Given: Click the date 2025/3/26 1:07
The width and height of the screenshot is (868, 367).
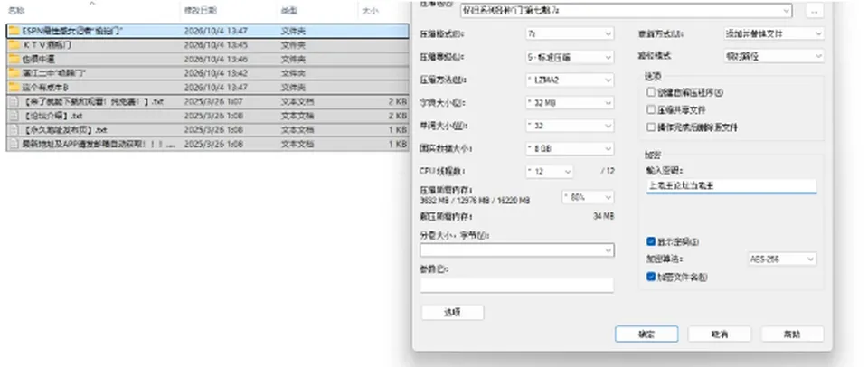Looking at the screenshot, I should pos(213,102).
